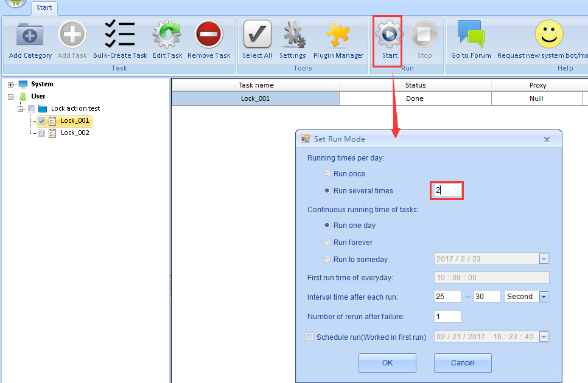588x383 pixels.
Task: Open Go to Forum chat icon
Action: (x=471, y=35)
